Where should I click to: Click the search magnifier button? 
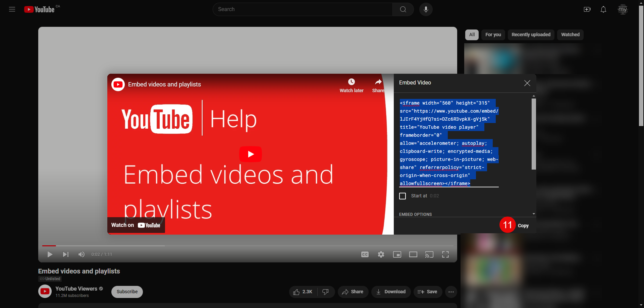coord(403,9)
